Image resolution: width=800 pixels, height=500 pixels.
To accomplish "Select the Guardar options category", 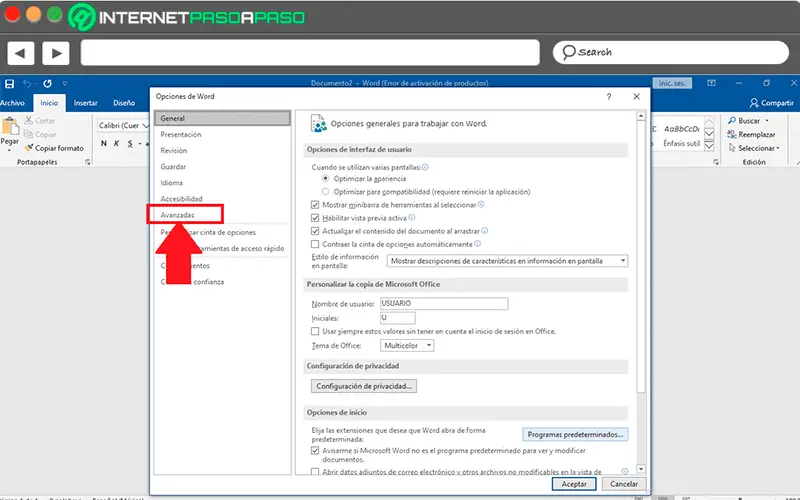I will point(222,166).
